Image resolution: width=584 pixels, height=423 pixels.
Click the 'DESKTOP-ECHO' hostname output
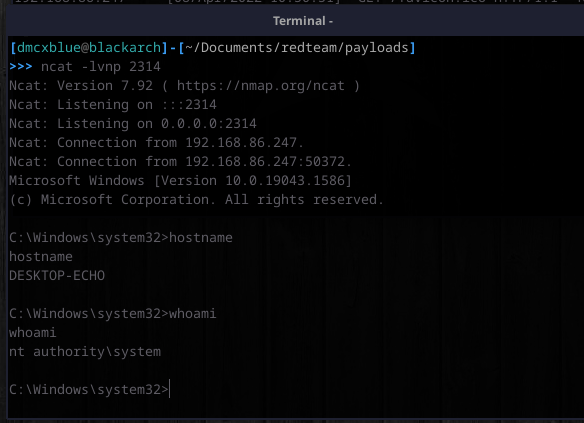pos(57,276)
